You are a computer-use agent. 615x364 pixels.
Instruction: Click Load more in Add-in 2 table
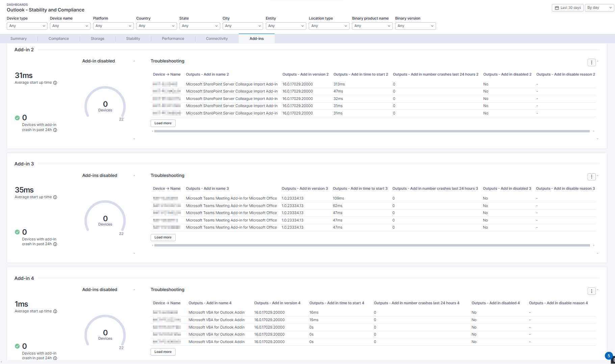[x=163, y=123]
